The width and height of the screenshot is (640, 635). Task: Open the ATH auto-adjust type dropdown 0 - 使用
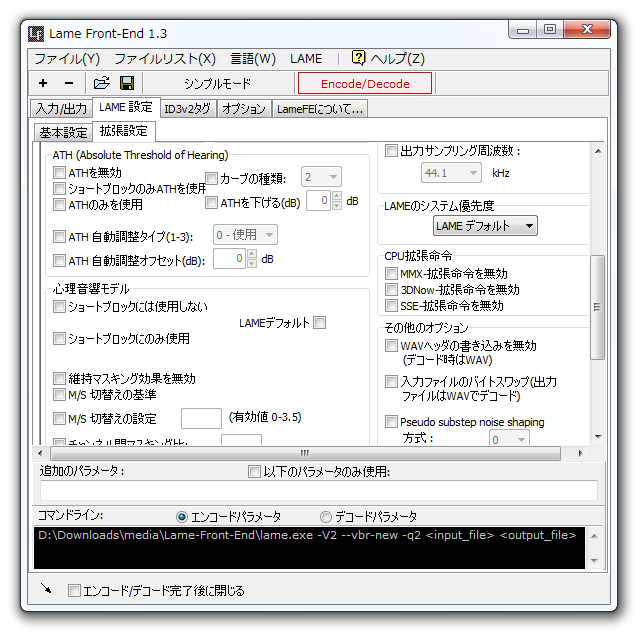point(245,235)
